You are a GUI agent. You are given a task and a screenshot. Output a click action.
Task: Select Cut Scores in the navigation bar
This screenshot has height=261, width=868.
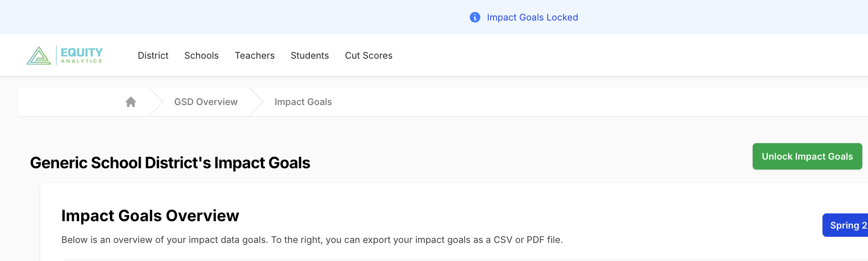click(x=369, y=55)
